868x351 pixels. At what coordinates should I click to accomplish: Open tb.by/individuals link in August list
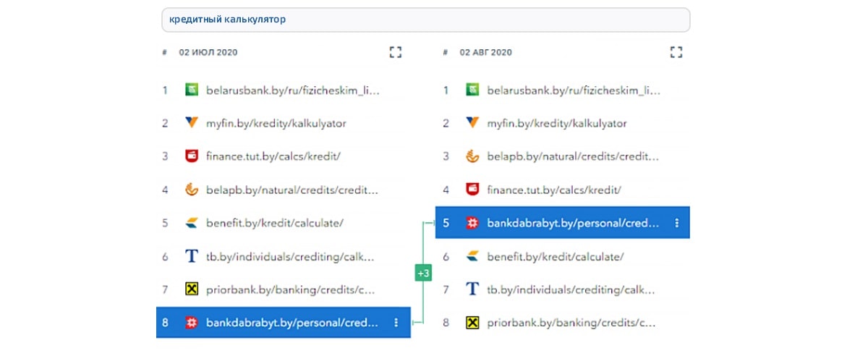point(573,289)
